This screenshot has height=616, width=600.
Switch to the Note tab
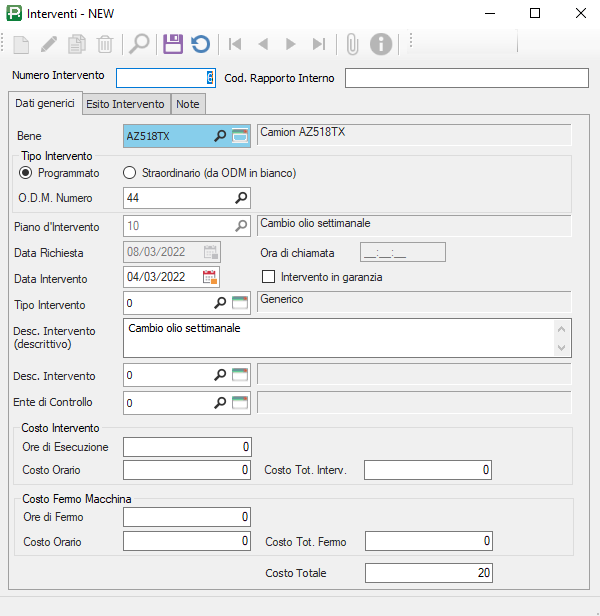[188, 104]
